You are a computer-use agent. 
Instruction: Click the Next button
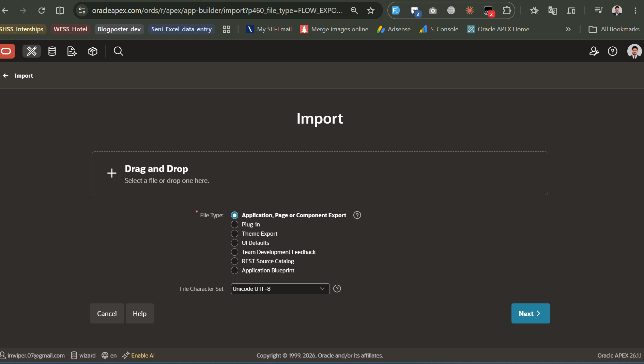click(530, 313)
